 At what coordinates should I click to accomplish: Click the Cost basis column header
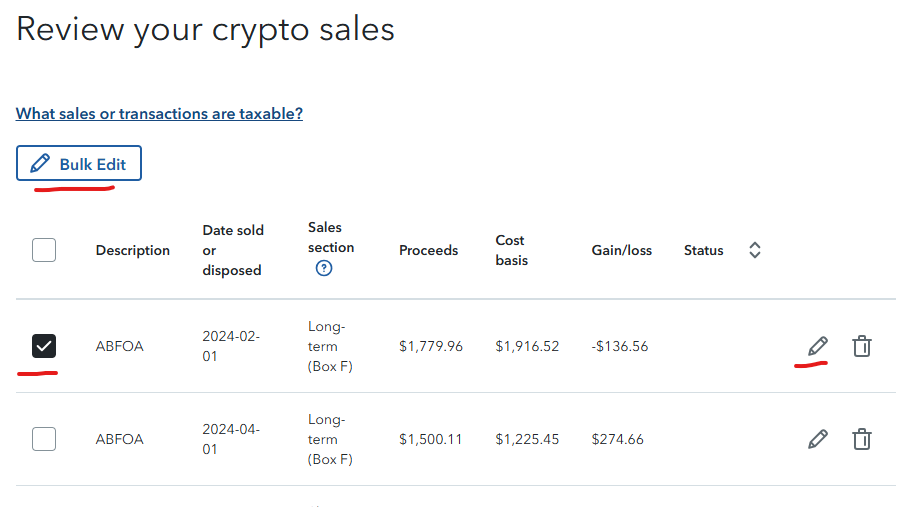[511, 250]
